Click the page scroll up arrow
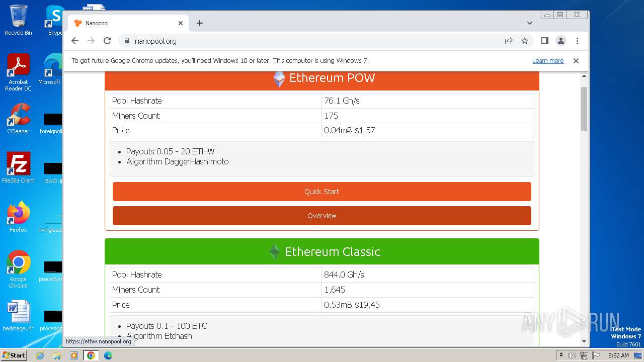Viewport: 644px width, 362px height. pyautogui.click(x=584, y=76)
